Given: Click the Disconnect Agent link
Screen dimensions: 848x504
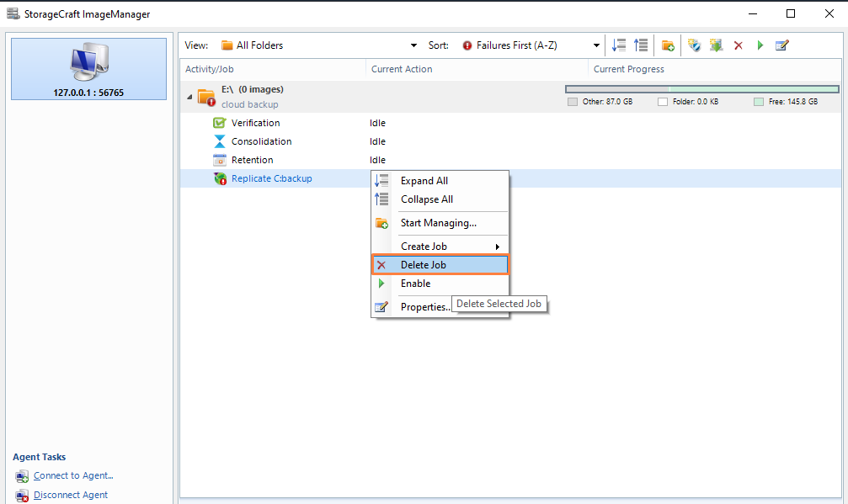Looking at the screenshot, I should coord(70,495).
